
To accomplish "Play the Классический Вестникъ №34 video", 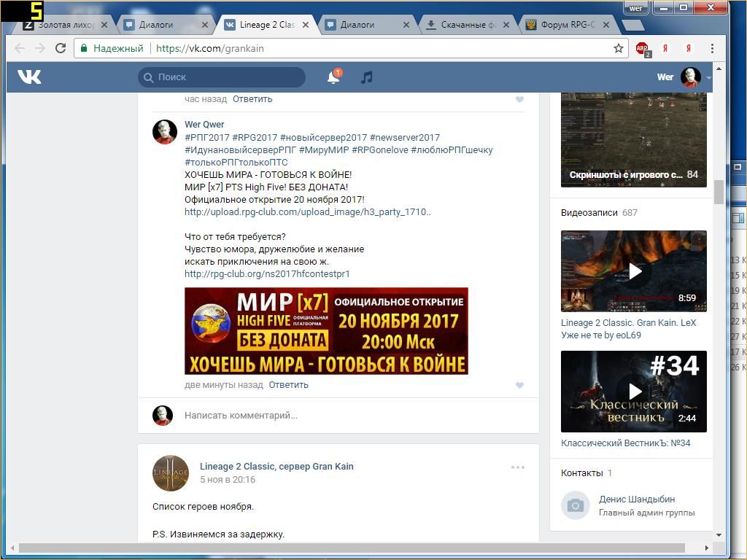I will [x=633, y=392].
